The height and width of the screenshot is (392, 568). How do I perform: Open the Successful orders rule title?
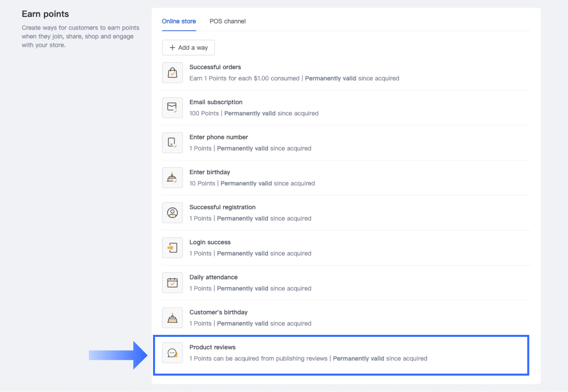click(215, 67)
